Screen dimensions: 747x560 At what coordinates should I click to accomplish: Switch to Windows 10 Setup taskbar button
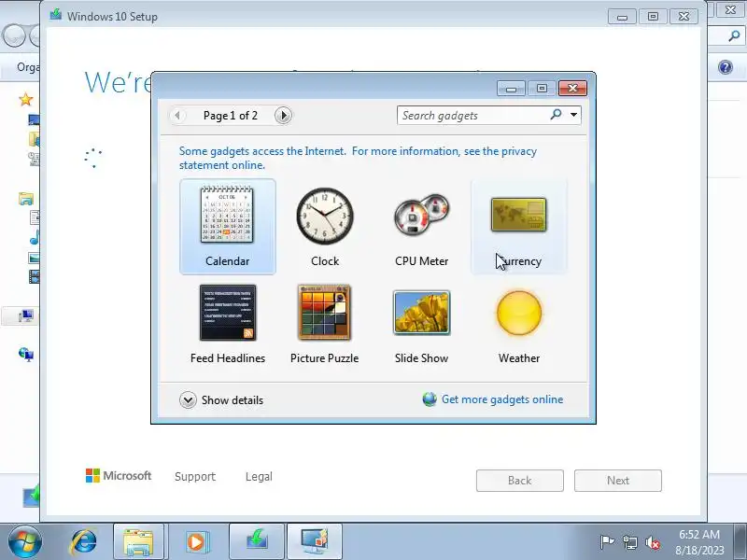[257, 542]
